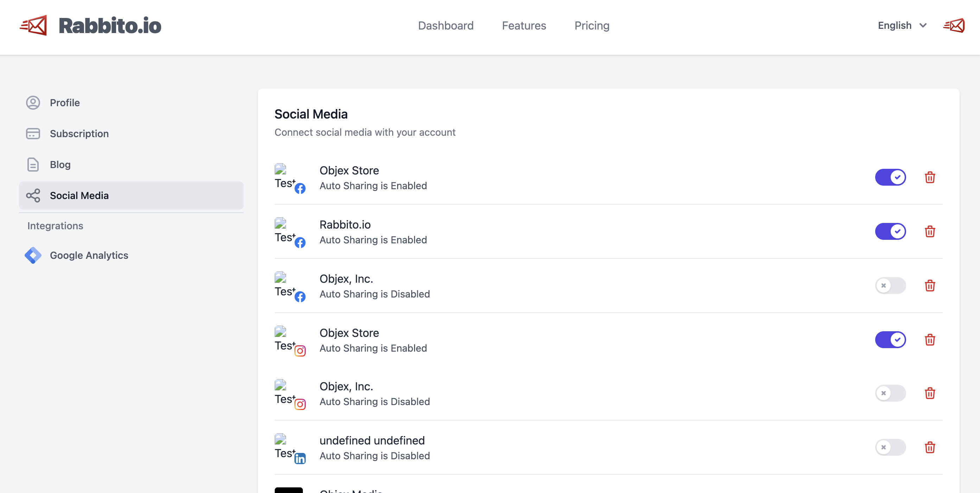Delete the Objex Store Instagram account
The image size is (980, 493).
click(930, 340)
